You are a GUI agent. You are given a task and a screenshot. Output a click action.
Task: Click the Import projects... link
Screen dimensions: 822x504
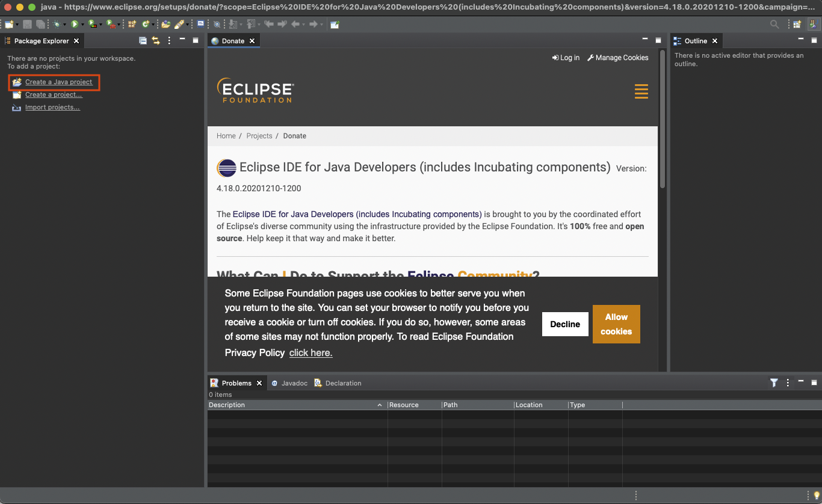52,107
